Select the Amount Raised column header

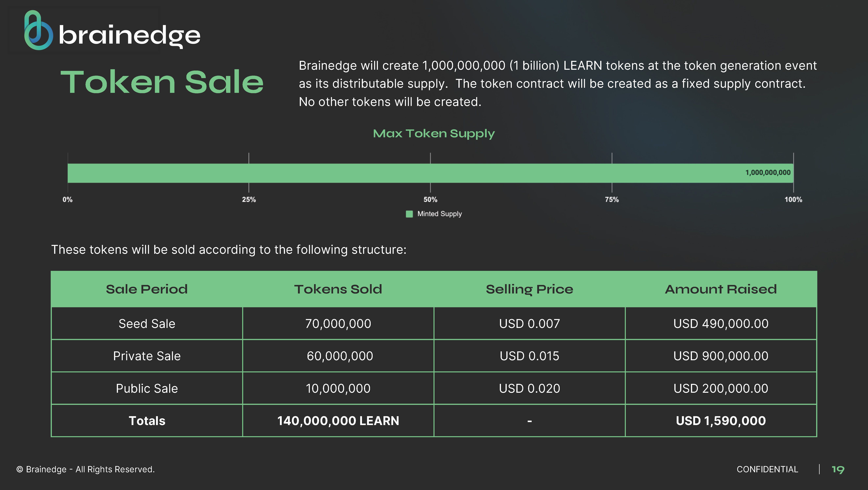coord(721,289)
